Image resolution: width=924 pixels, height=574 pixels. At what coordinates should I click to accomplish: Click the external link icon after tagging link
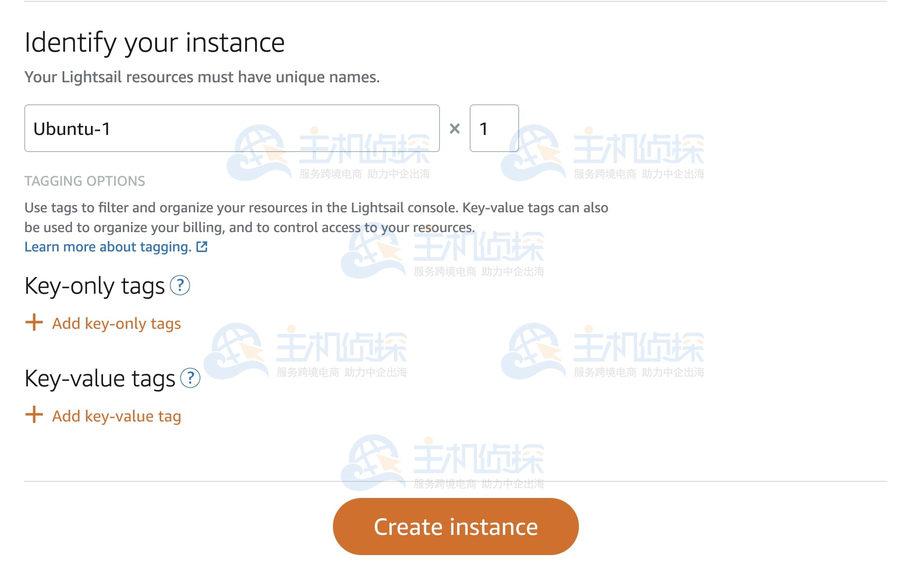tap(202, 247)
